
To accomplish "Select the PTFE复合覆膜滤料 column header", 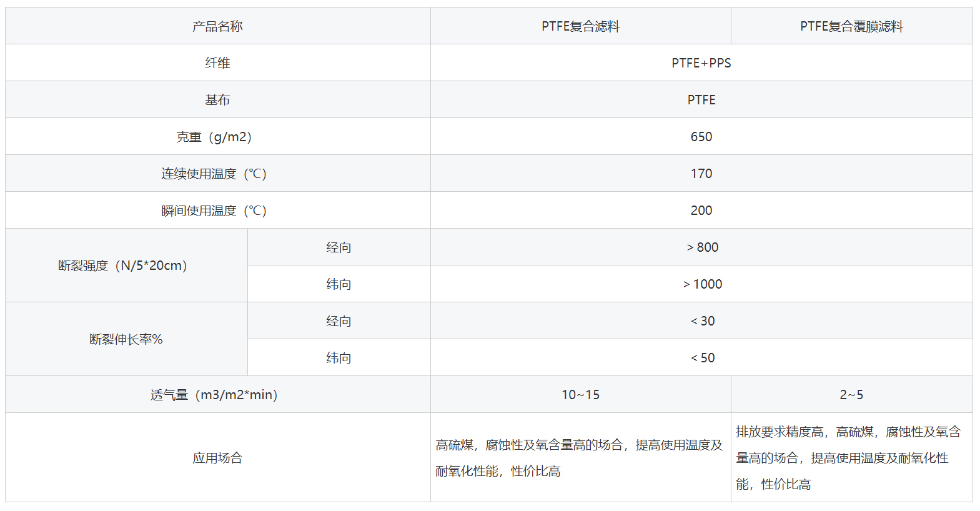I will coord(851,26).
